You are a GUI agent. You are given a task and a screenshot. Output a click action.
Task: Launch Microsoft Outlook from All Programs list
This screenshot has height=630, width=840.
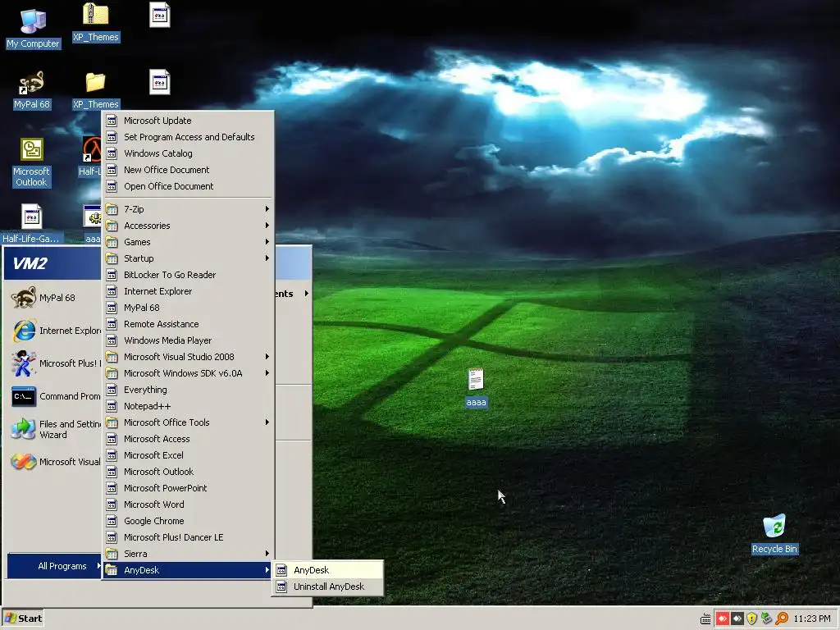coord(188,472)
